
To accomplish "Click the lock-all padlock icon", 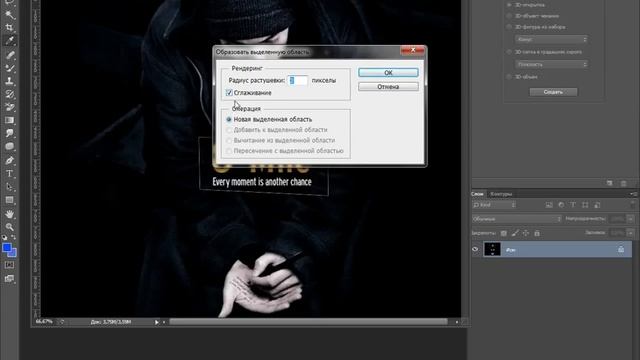I will [x=537, y=233].
